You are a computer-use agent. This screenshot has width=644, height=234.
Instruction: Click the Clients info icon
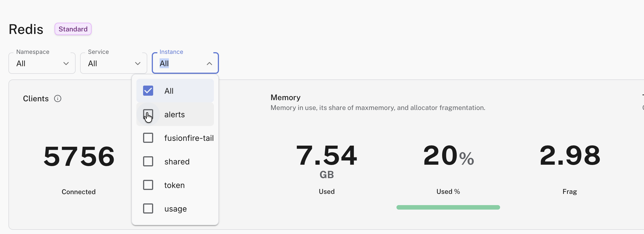(x=58, y=98)
